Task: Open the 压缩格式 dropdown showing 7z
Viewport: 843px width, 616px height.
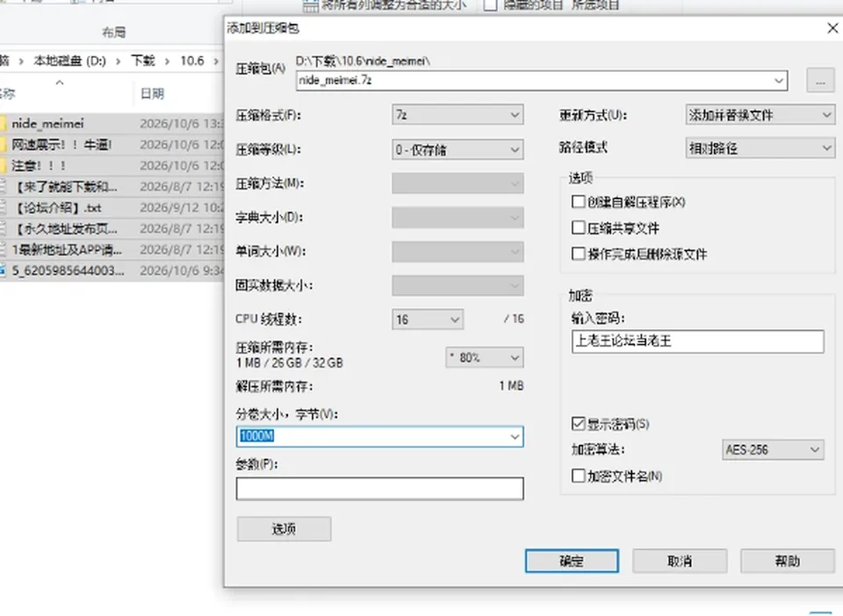Action: [x=458, y=115]
